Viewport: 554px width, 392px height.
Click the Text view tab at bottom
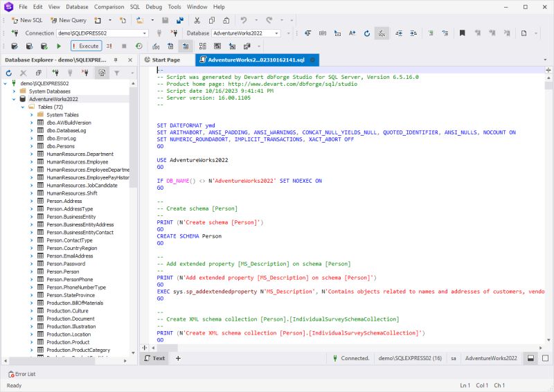coord(154,359)
